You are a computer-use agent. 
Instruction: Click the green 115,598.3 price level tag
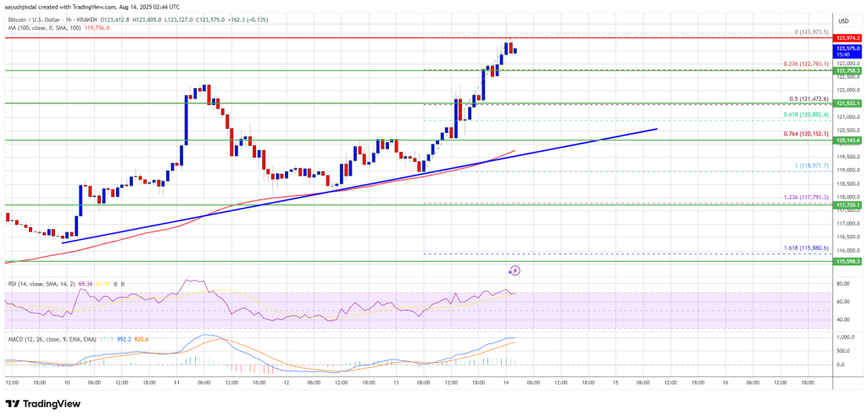(848, 262)
